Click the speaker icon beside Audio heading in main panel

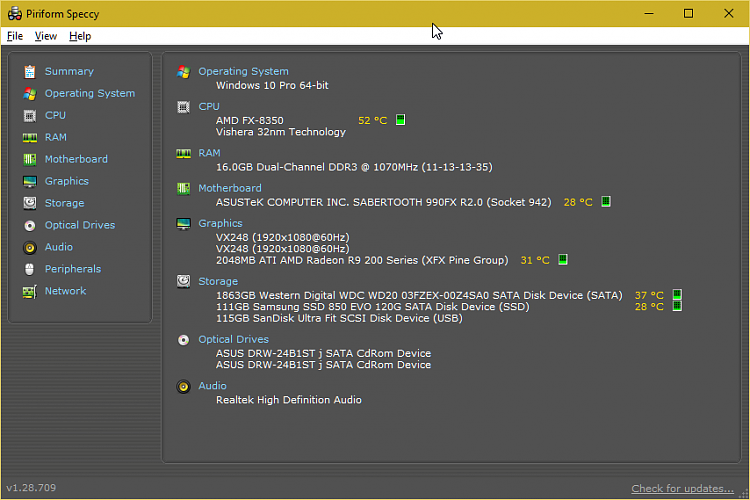coord(183,386)
